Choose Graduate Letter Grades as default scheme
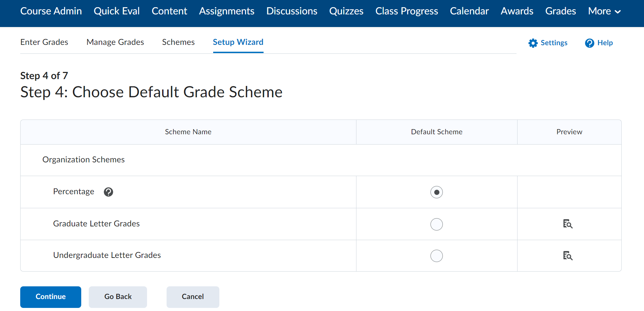The image size is (644, 311). click(x=436, y=224)
